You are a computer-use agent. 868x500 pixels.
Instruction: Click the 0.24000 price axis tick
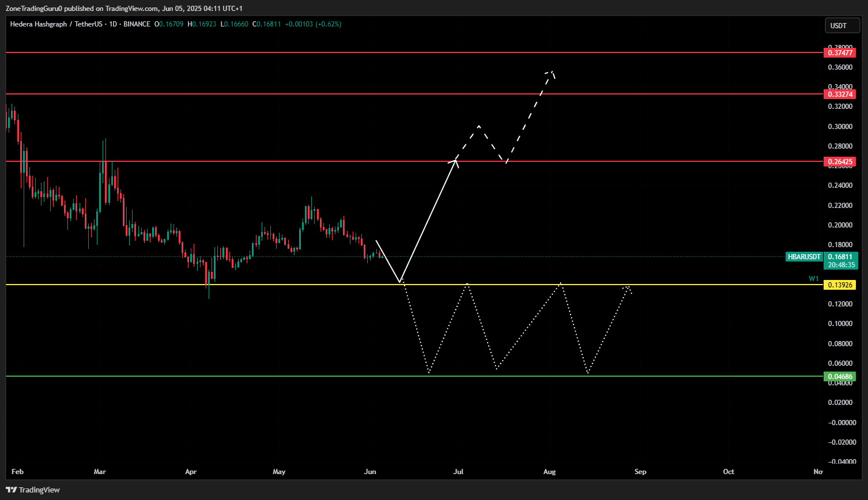click(x=840, y=185)
